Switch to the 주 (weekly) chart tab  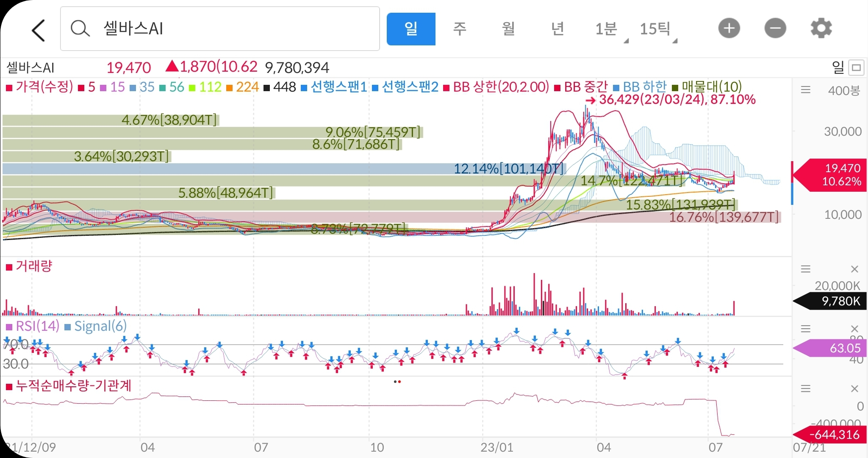tap(460, 29)
